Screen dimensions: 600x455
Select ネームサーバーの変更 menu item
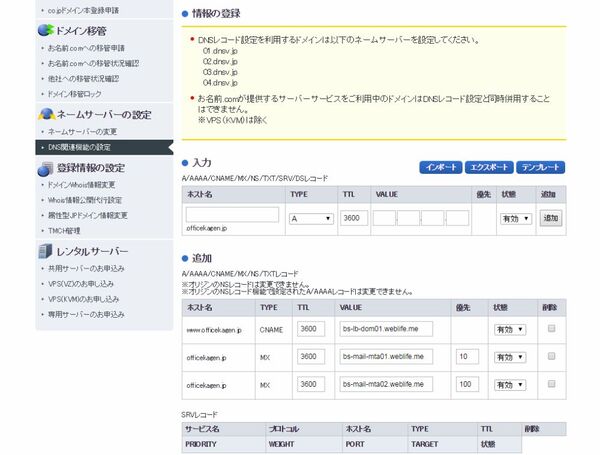tap(82, 132)
